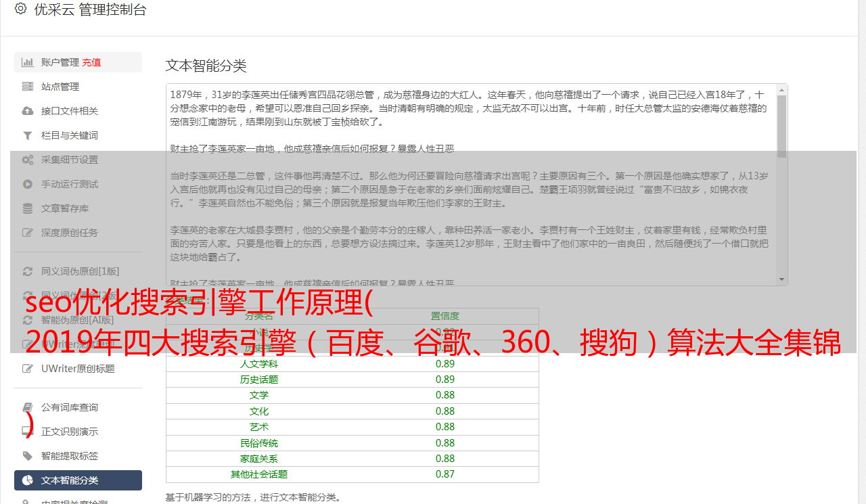The height and width of the screenshot is (504, 866).
Task: Click the book icon for 公有词库查询
Action: [27, 407]
